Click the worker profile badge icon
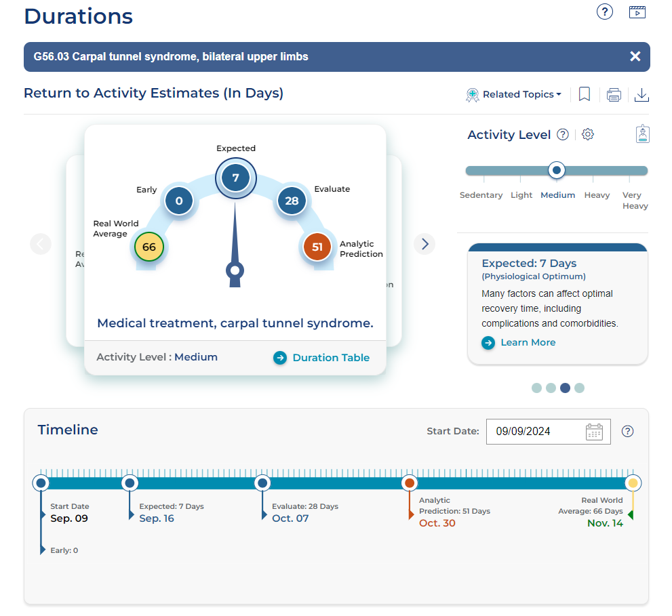This screenshot has height=616, width=672. click(641, 134)
